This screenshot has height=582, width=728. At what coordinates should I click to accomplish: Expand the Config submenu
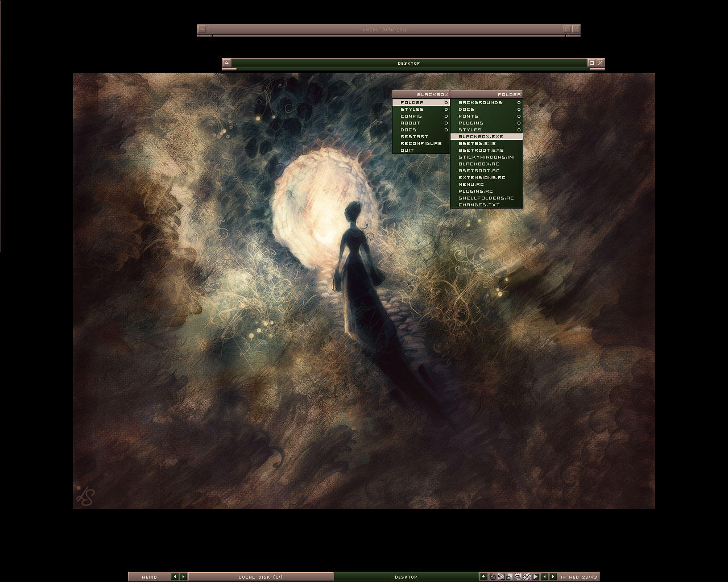(x=421, y=116)
